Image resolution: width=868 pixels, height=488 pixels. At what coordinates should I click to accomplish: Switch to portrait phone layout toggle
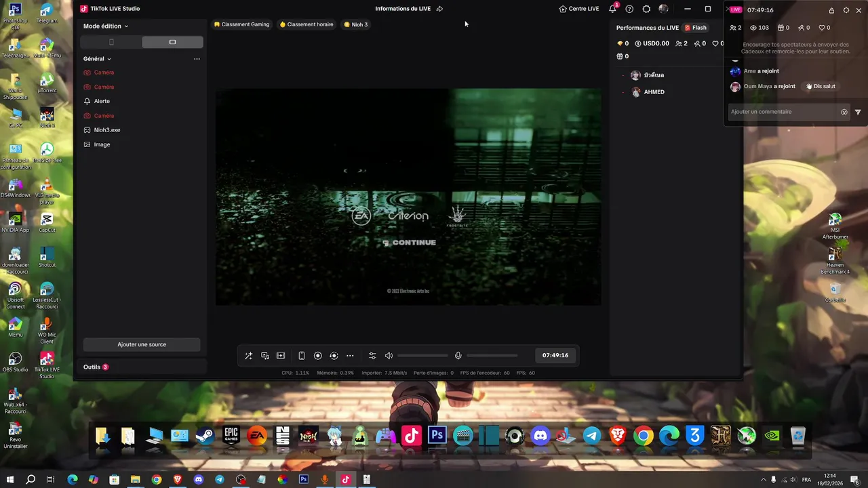[111, 42]
